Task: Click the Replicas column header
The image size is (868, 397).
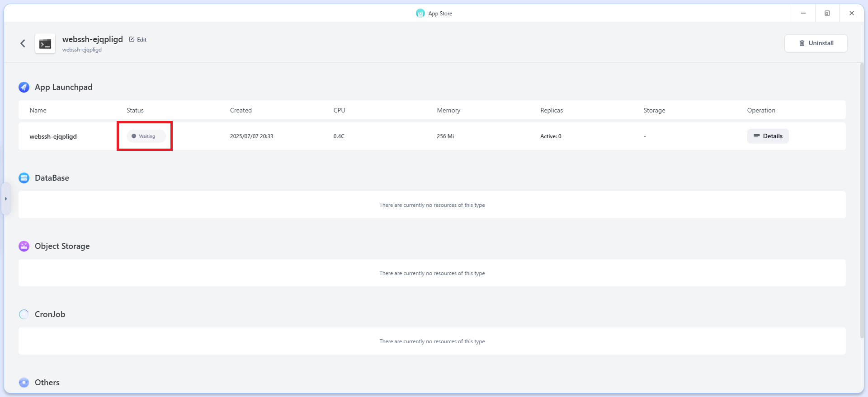Action: click(552, 110)
